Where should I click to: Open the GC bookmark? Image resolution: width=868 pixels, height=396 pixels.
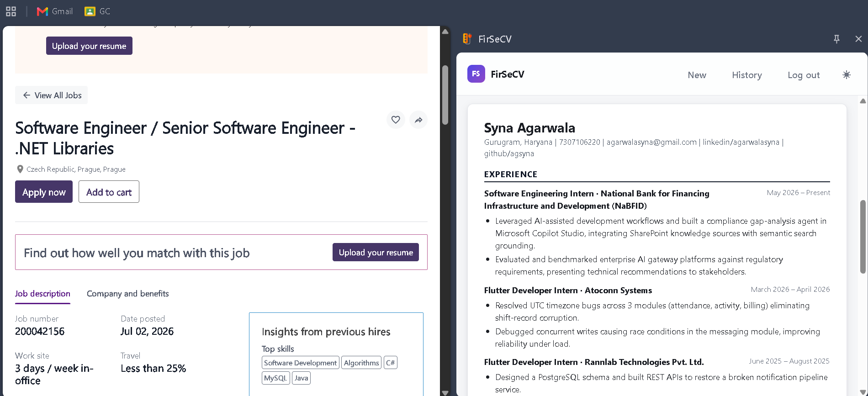[97, 11]
